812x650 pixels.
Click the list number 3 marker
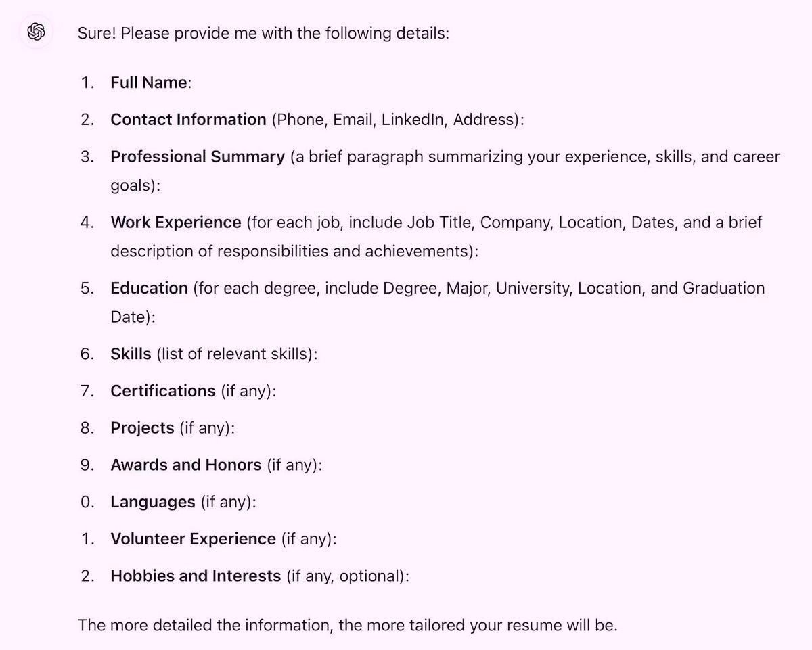[87, 157]
